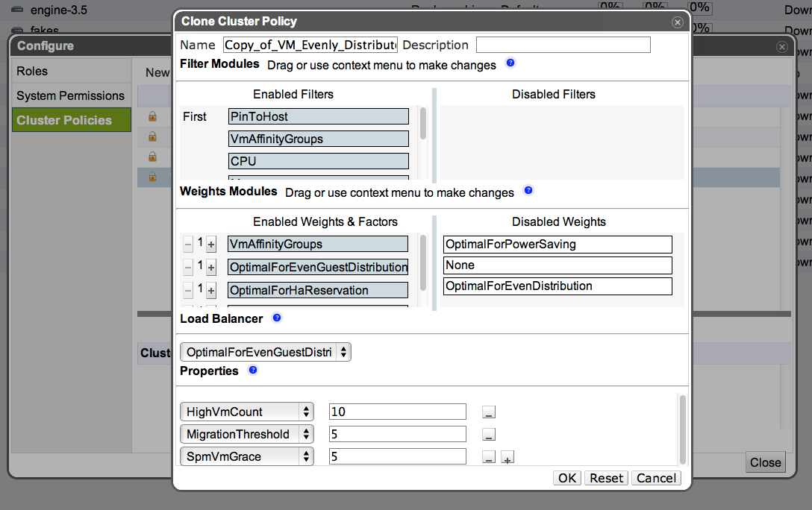Add a new property after SpmVmGrace
The image size is (812, 510).
[x=507, y=458]
